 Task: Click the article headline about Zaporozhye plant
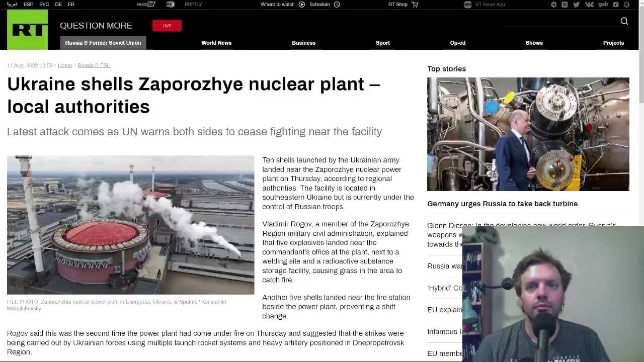click(194, 95)
